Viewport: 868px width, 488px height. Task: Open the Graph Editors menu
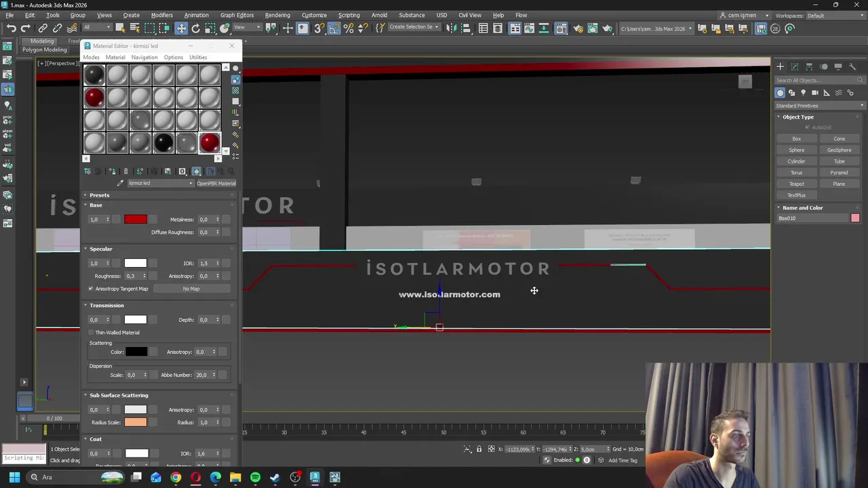coord(237,15)
